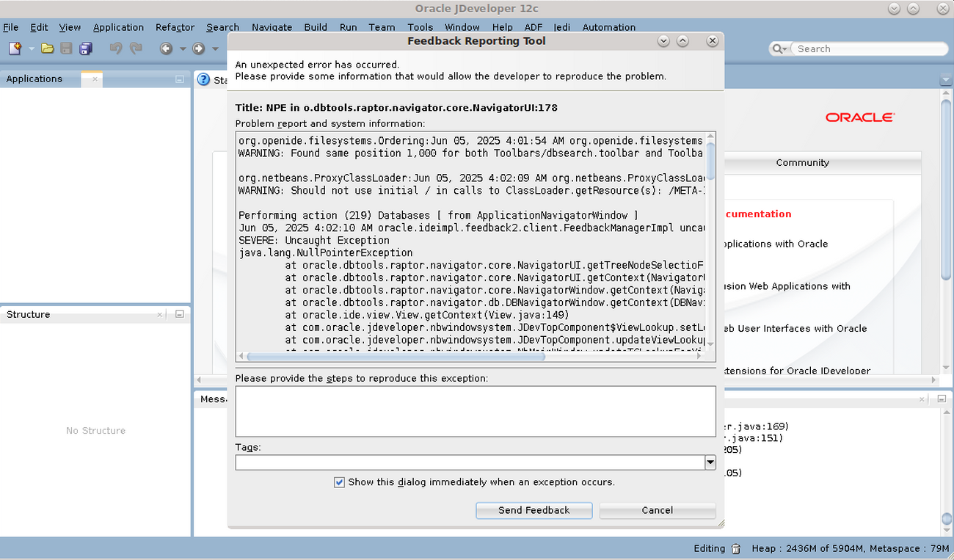954x560 pixels.
Task: Click the Forward navigation arrow icon
Action: click(198, 48)
